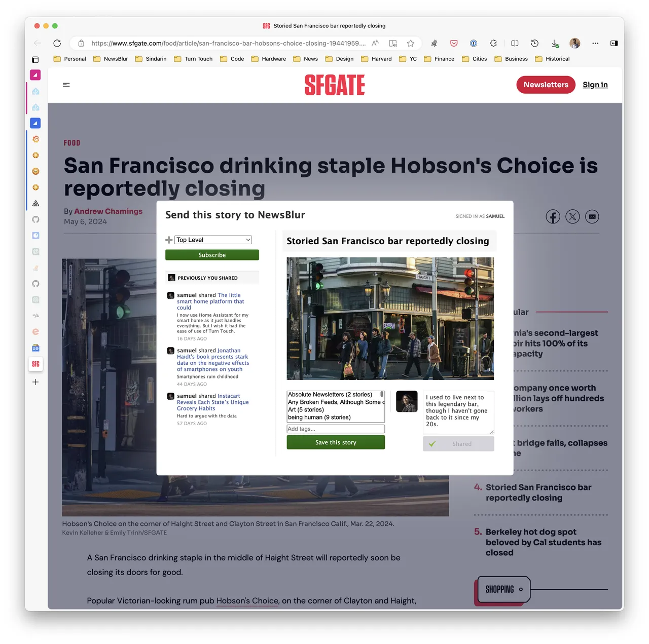Toggle the browser sidebar panel icon
Image resolution: width=649 pixels, height=644 pixels.
tap(614, 43)
